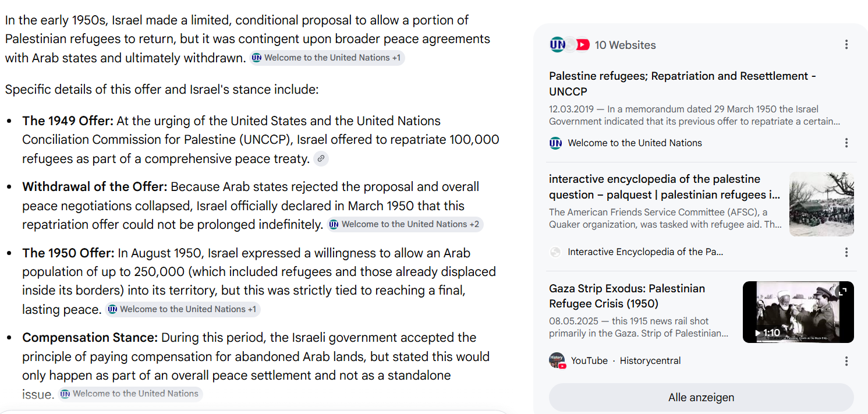The height and width of the screenshot is (414, 868).
Task: Expand the Gaza Strip video thumbnail fullscreen icon
Action: (x=842, y=292)
